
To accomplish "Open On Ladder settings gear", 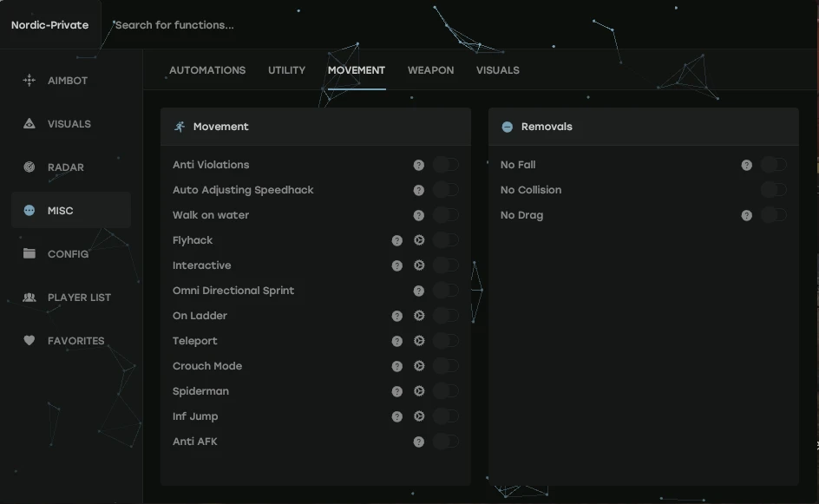I will click(x=419, y=316).
